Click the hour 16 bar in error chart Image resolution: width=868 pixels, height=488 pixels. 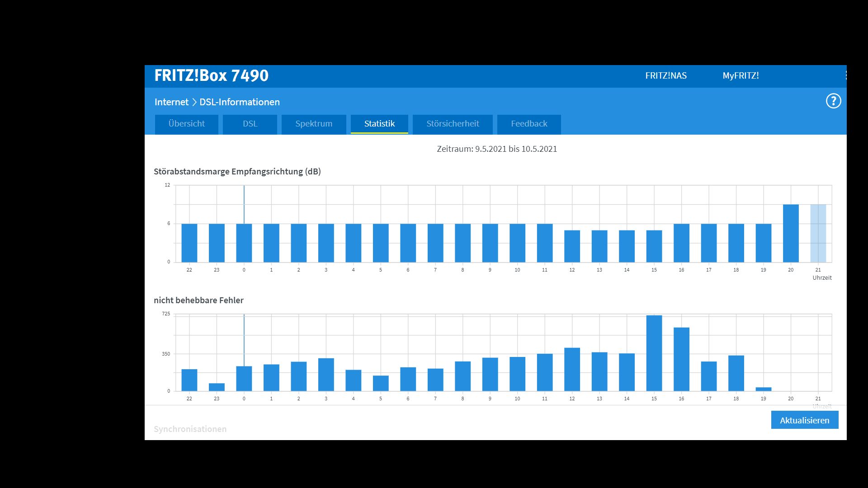[681, 359]
